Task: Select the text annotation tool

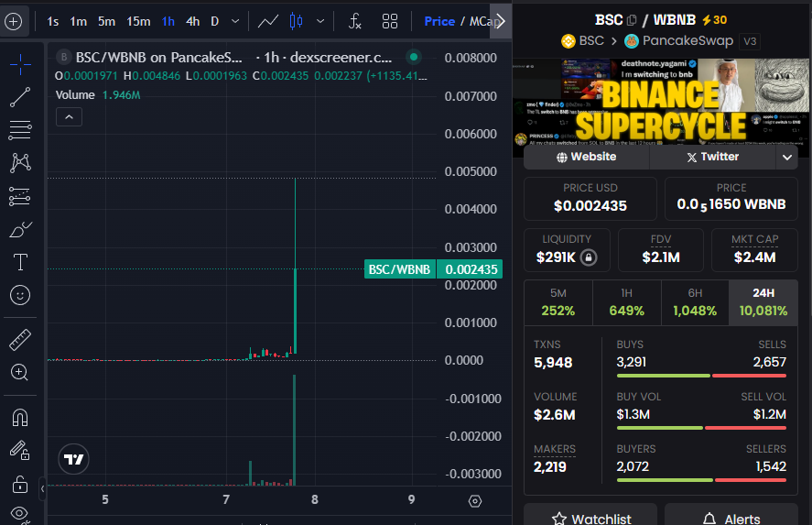Action: 20,262
